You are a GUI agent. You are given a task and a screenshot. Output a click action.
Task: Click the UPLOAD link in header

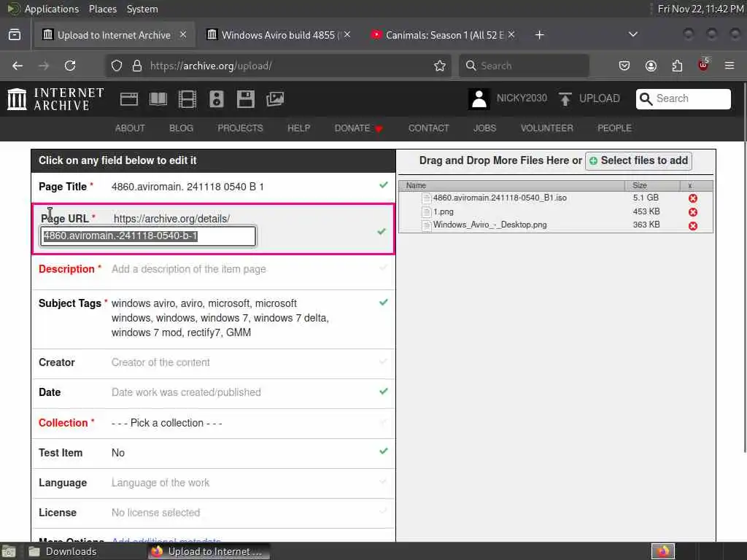click(x=600, y=98)
